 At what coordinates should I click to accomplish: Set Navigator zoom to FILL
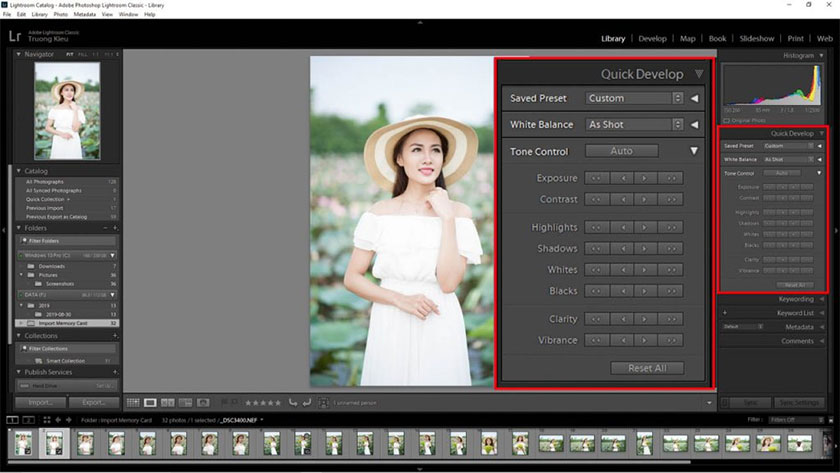click(82, 55)
